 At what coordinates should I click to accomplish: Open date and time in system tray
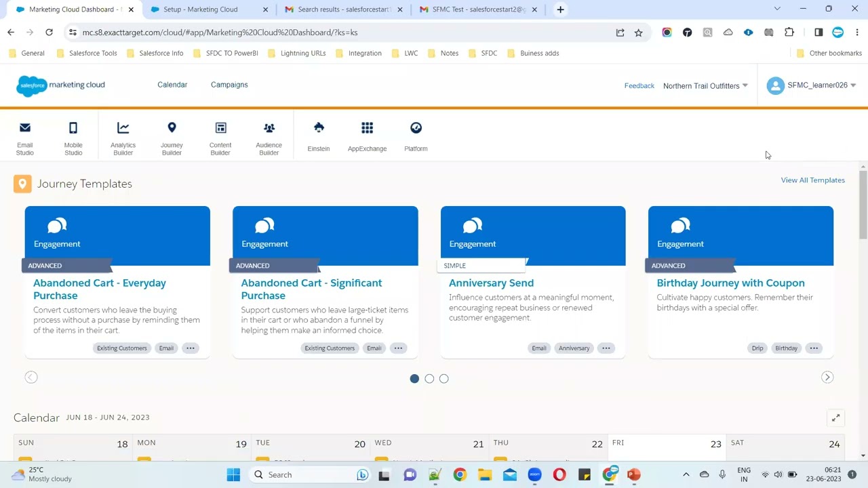click(823, 474)
